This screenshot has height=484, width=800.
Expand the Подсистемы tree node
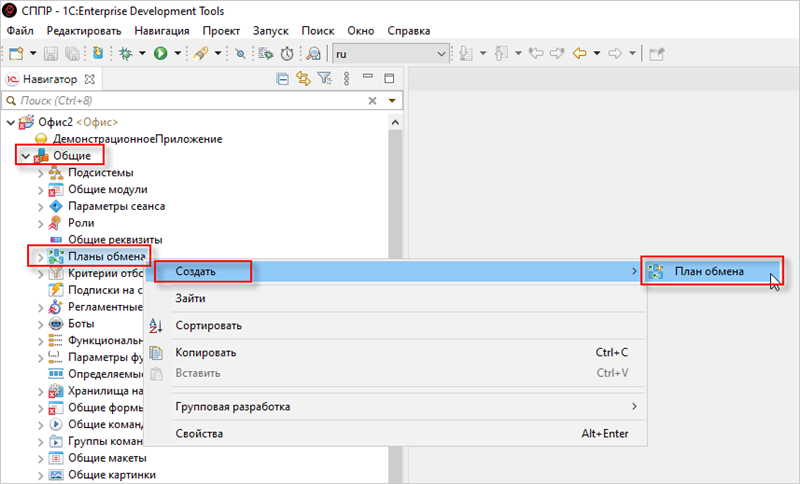(41, 173)
